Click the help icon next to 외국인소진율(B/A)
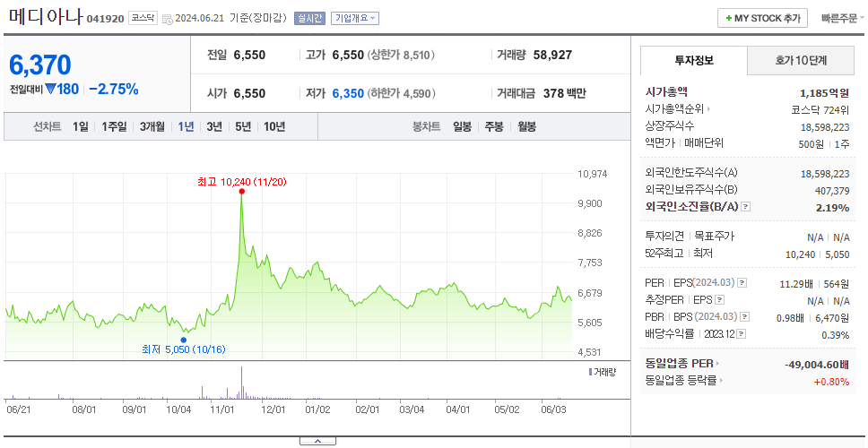This screenshot has width=868, height=448. click(x=746, y=207)
